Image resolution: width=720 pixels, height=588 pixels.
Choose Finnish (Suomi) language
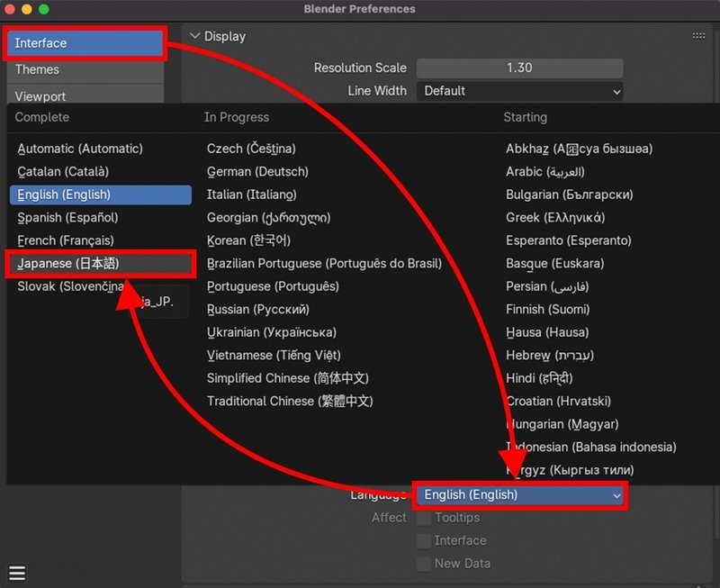pos(548,310)
